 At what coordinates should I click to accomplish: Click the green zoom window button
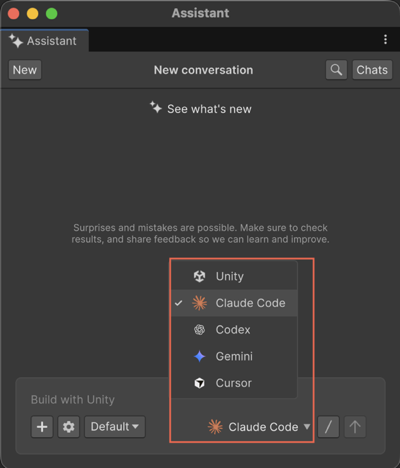tap(52, 14)
